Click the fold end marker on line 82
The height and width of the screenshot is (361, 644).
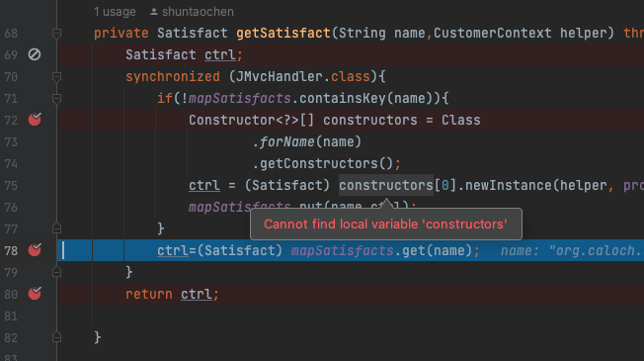(x=56, y=337)
